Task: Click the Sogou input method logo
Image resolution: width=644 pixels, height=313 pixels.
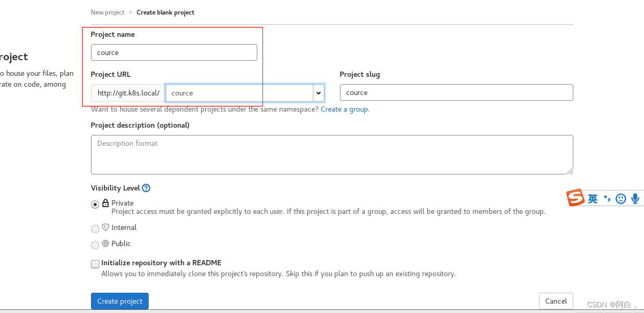Action: tap(575, 198)
